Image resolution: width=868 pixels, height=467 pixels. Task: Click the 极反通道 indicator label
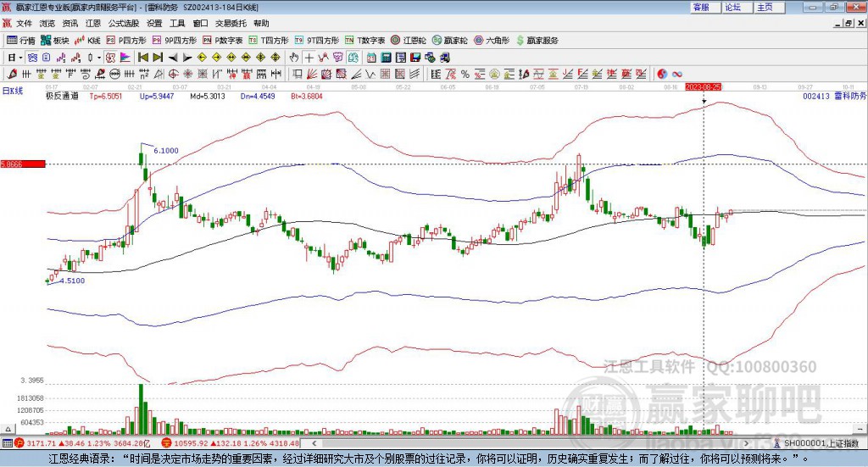(x=62, y=96)
